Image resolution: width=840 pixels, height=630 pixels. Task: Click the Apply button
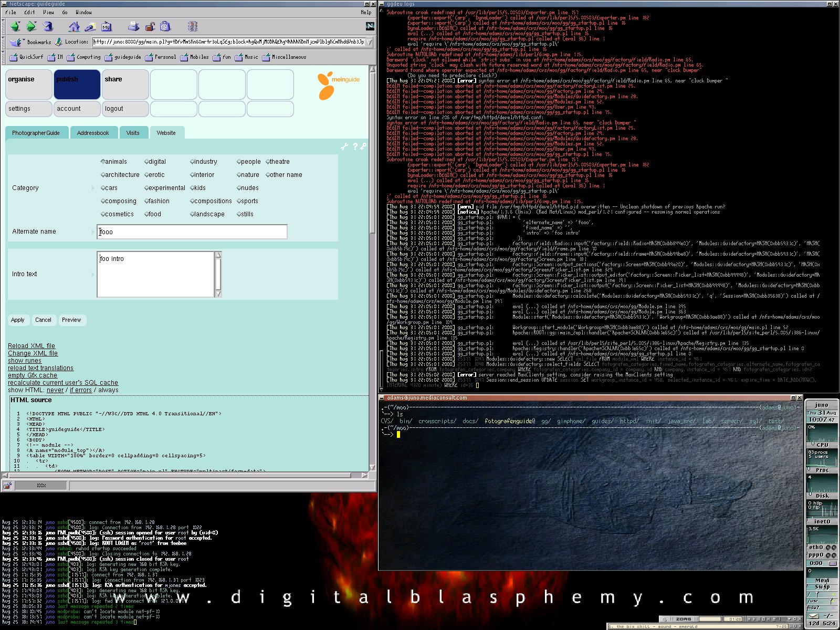18,320
